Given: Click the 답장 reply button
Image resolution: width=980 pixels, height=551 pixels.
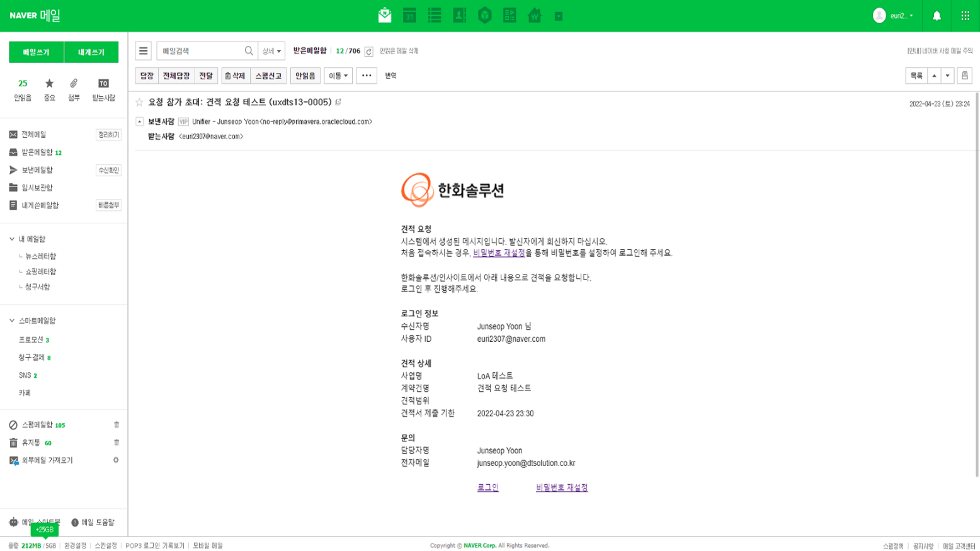Looking at the screenshot, I should (147, 76).
